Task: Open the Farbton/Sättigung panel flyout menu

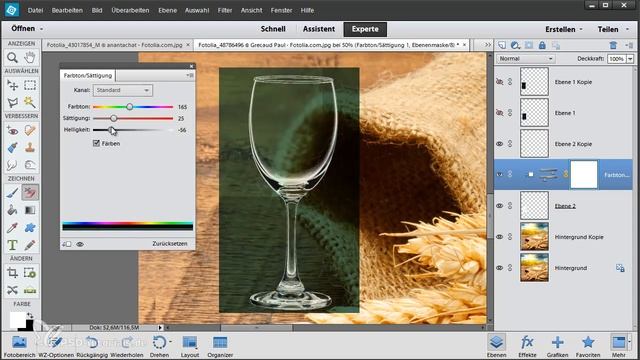Action: tap(190, 76)
